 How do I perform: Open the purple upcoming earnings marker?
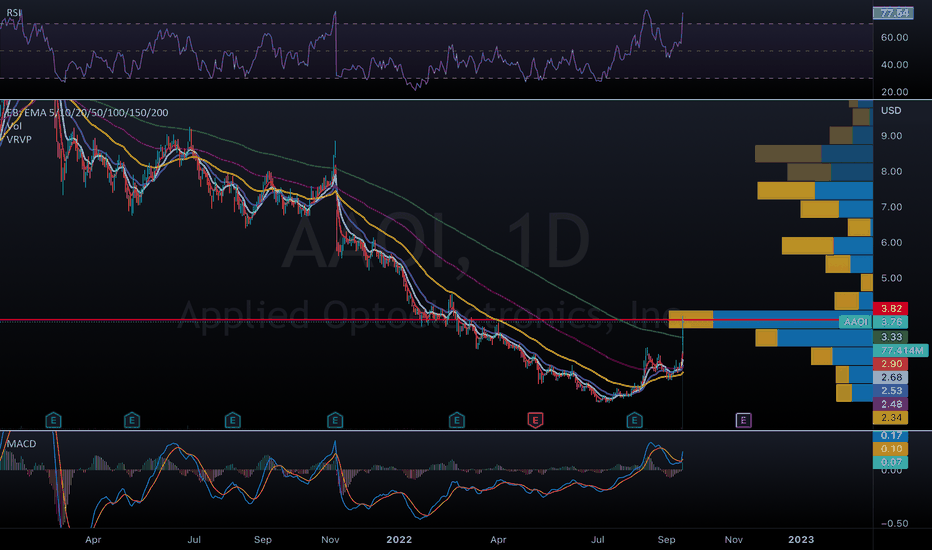743,420
